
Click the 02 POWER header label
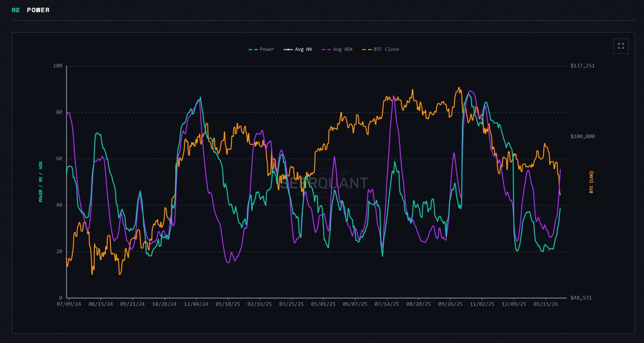pos(31,10)
